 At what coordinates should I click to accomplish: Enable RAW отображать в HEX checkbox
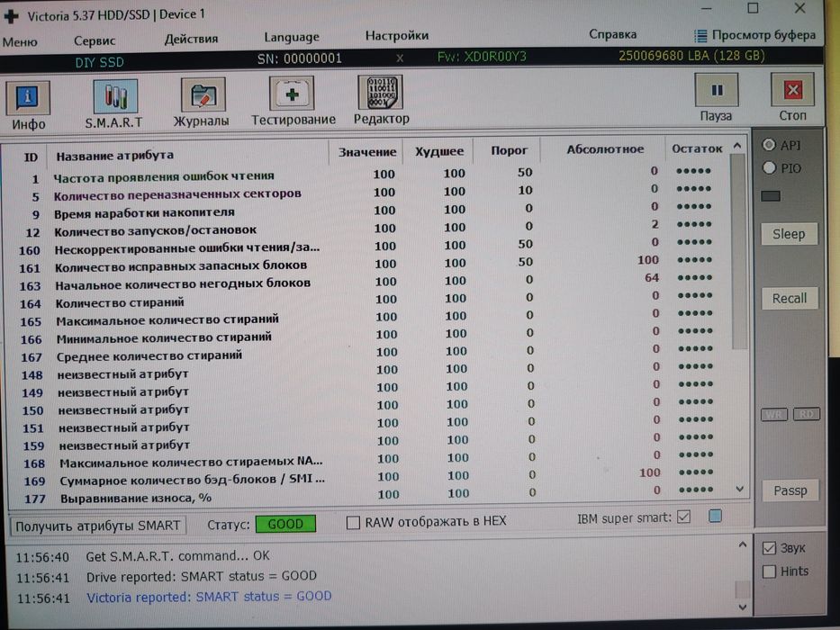353,522
